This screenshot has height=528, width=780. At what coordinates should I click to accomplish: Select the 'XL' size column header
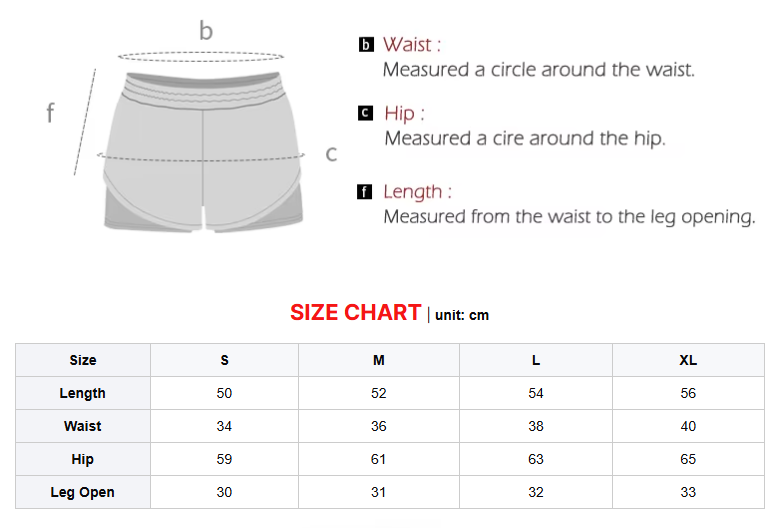click(x=688, y=360)
